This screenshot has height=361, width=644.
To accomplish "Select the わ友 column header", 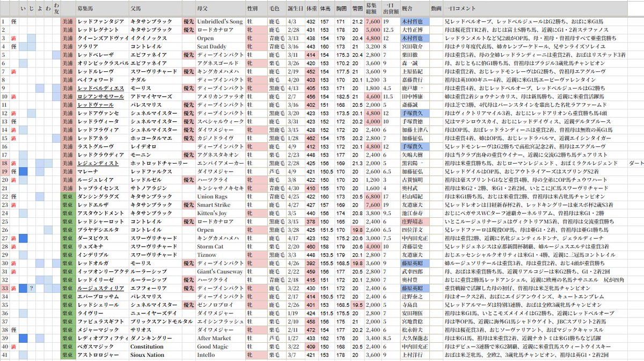I will click(x=57, y=9).
